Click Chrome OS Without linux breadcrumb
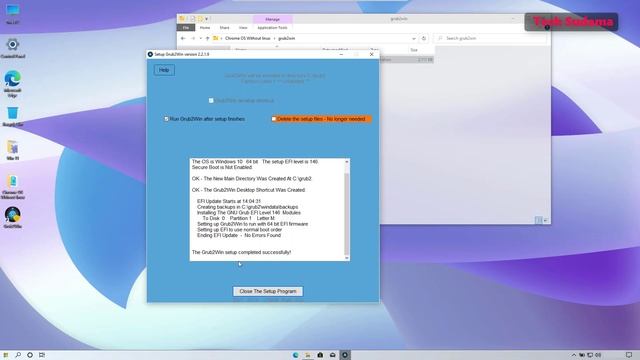Screen dimensions: 640x360 pyautogui.click(x=248, y=38)
